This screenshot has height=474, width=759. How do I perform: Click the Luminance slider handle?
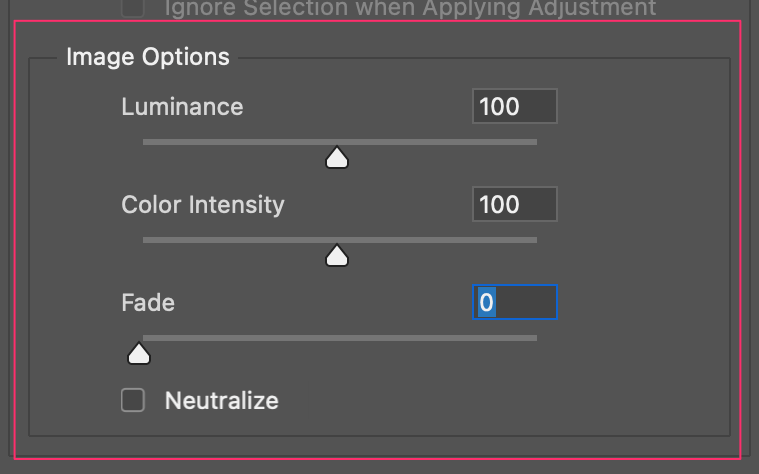337,157
